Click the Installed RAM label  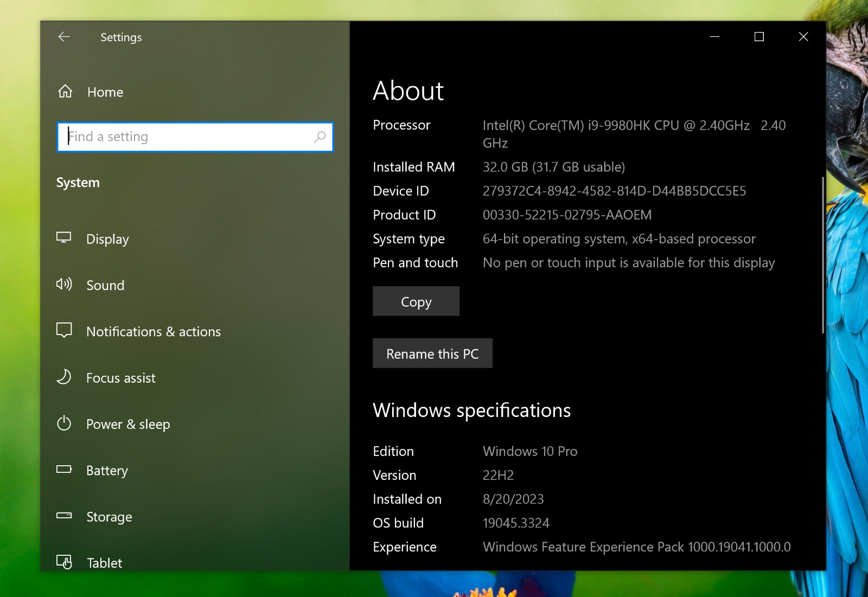(x=414, y=167)
